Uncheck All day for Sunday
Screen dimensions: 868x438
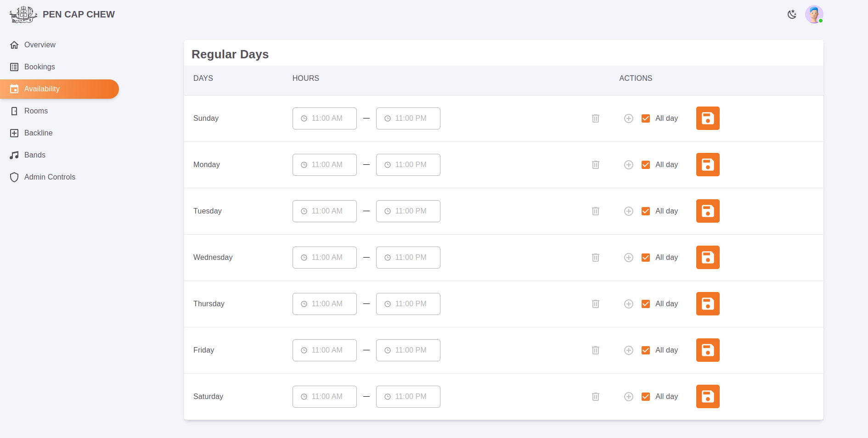click(x=646, y=118)
